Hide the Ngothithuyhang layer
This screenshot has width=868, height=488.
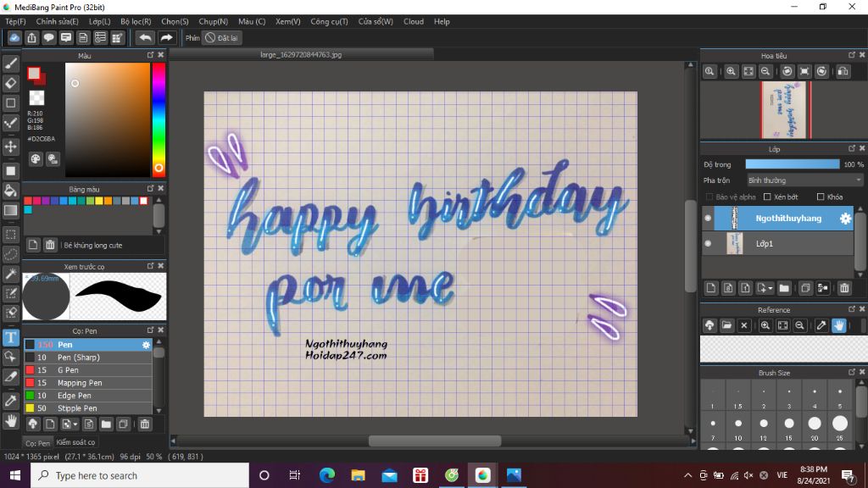[x=708, y=219]
